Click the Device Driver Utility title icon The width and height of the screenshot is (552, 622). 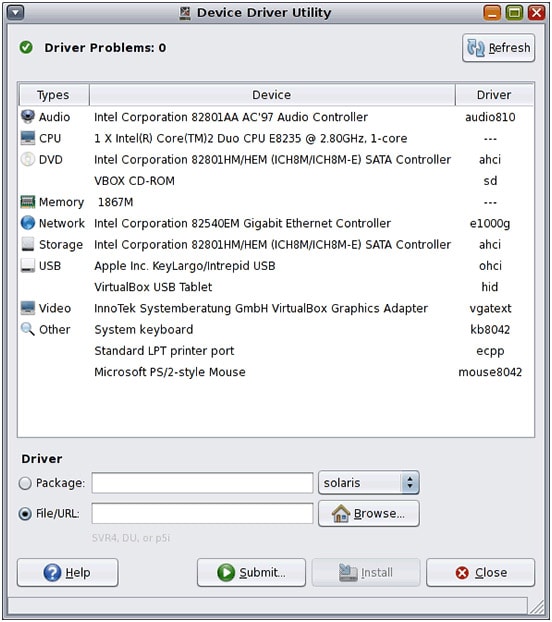click(185, 13)
